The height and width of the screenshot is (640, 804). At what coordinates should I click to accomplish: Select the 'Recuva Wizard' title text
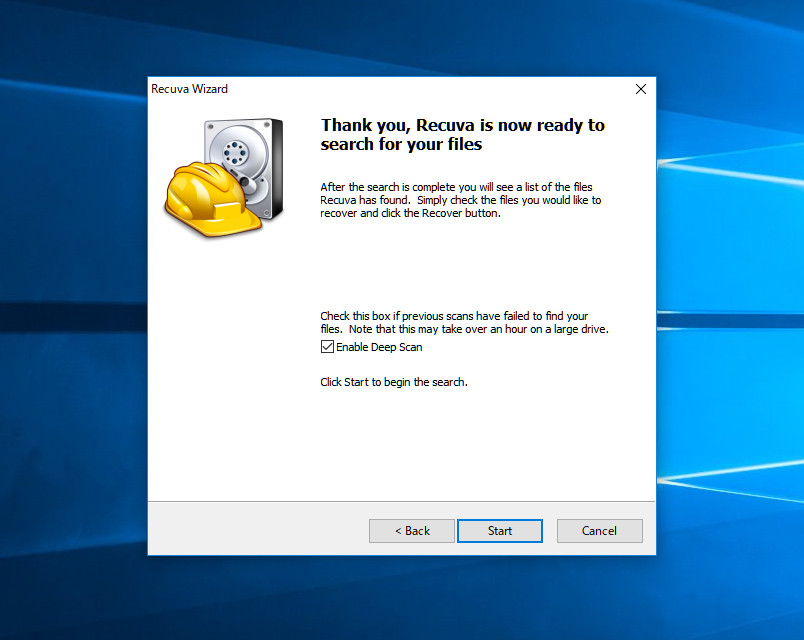189,89
